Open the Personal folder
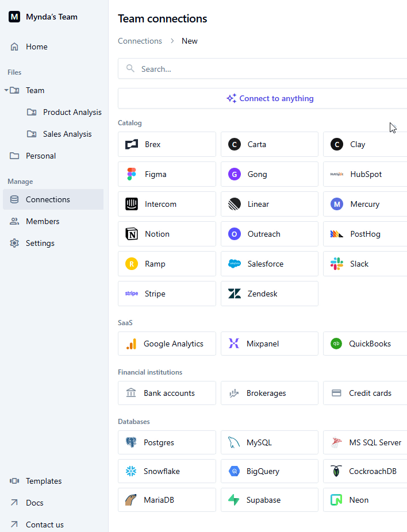This screenshot has height=532, width=407. pos(53,156)
